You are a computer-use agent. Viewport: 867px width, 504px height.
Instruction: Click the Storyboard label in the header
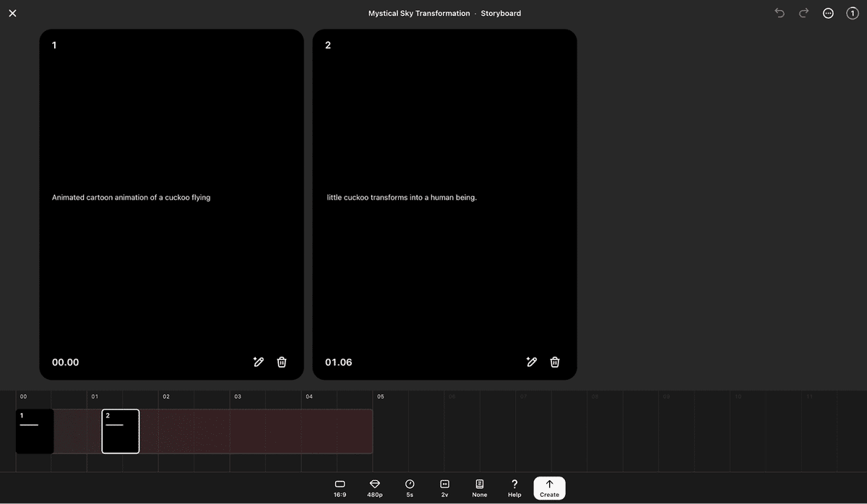[501, 13]
